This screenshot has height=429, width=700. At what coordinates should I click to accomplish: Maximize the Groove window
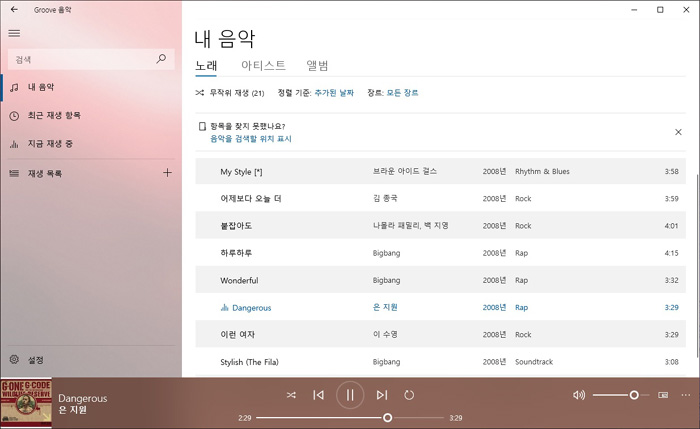click(660, 9)
